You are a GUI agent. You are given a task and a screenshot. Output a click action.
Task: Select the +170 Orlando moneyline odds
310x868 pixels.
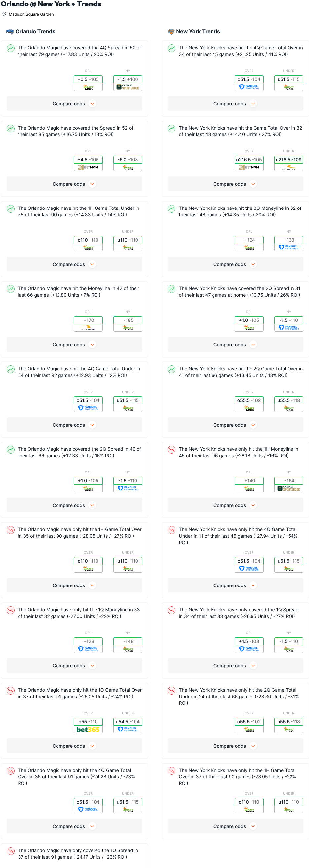click(x=88, y=321)
